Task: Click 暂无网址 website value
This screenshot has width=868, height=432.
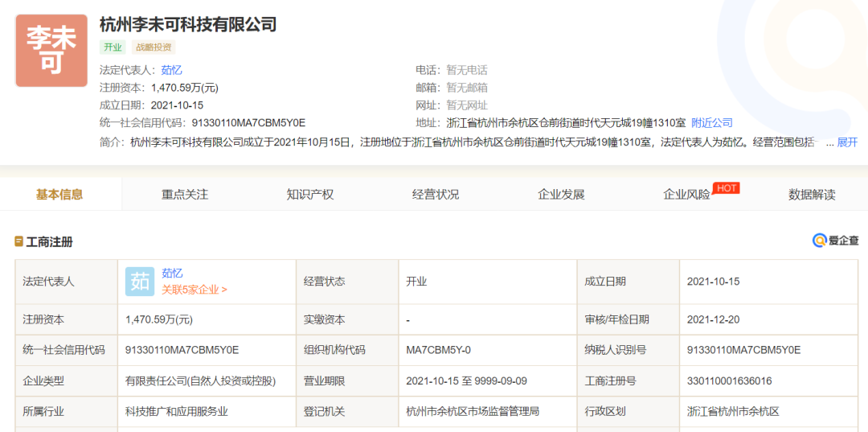Action: 467,105
